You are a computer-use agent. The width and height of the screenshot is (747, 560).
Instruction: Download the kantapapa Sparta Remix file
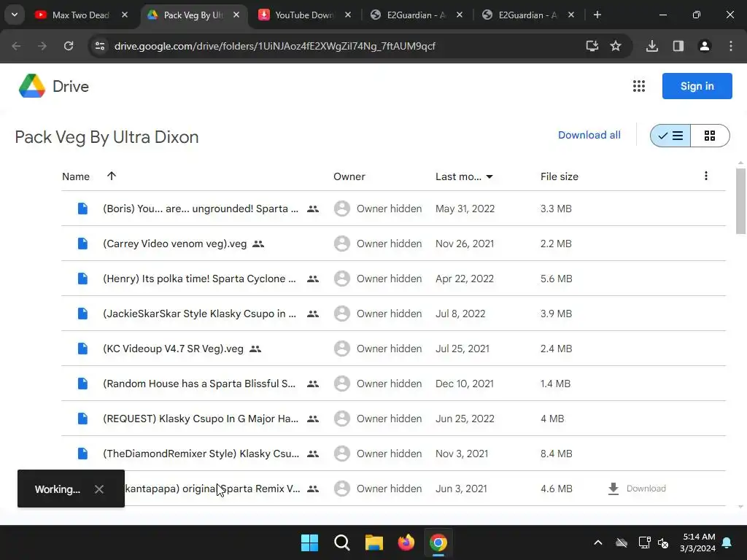click(637, 489)
